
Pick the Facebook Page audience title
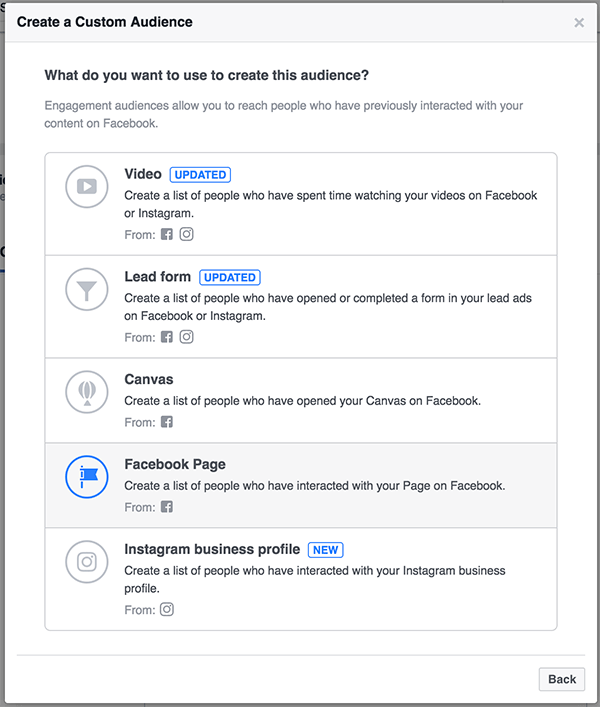(175, 465)
